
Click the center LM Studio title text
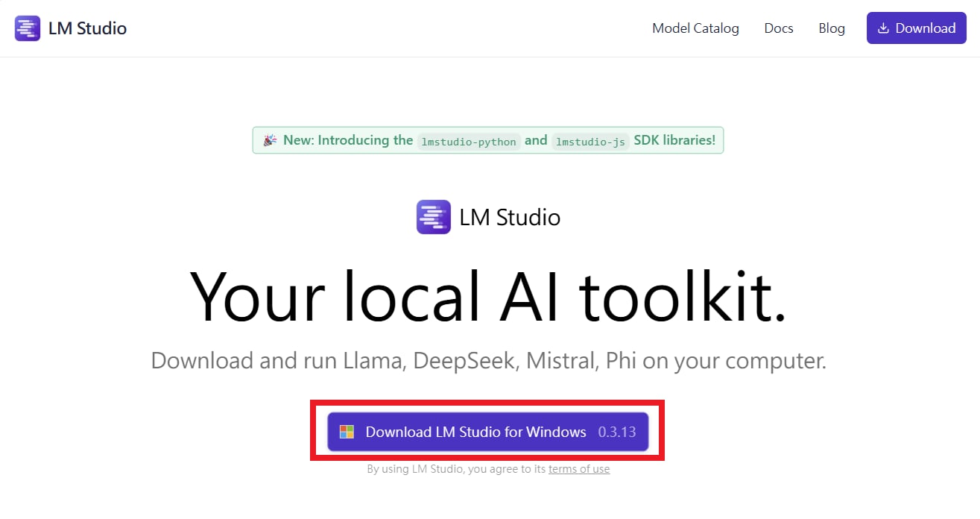[510, 218]
